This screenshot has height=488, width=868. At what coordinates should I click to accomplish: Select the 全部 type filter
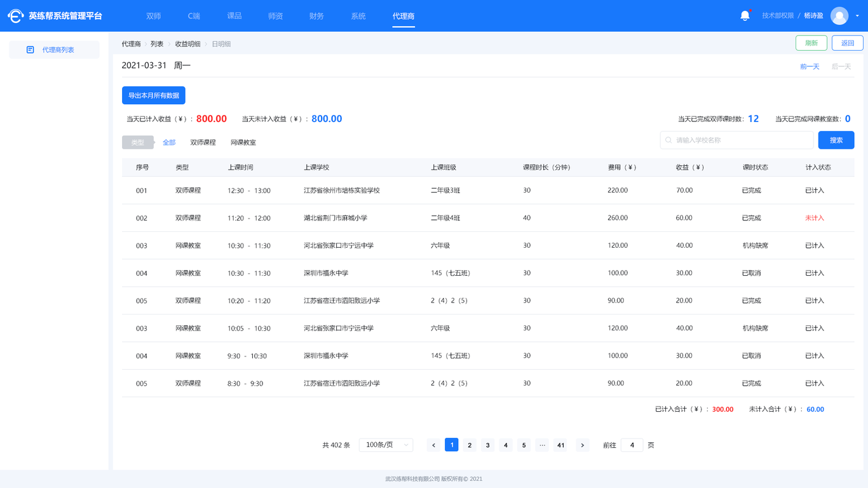169,142
